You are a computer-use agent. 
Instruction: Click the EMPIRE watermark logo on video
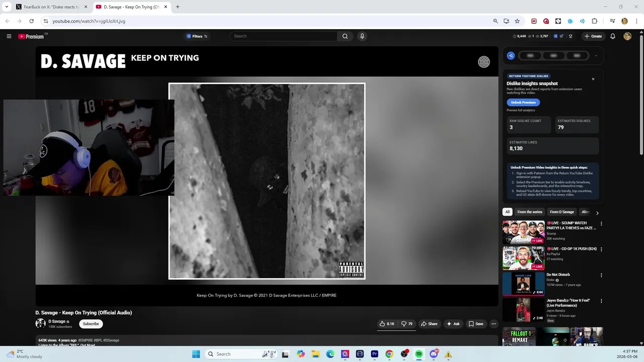click(x=484, y=62)
